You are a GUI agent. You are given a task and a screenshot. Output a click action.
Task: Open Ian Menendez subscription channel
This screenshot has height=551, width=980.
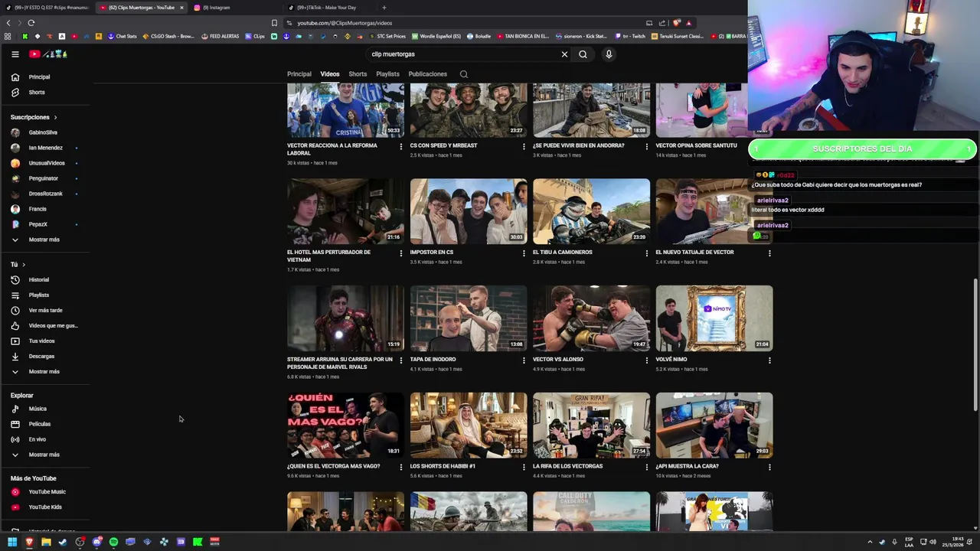point(46,148)
